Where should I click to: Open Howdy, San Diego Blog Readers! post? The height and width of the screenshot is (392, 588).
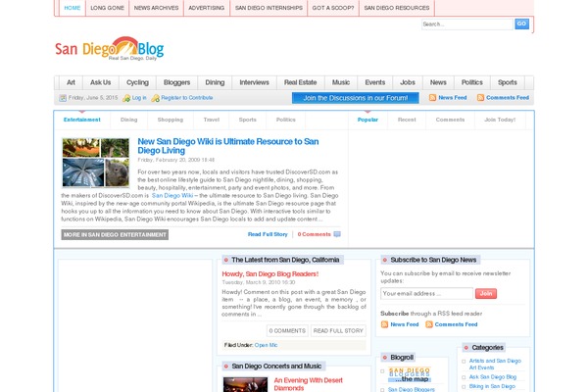270,274
